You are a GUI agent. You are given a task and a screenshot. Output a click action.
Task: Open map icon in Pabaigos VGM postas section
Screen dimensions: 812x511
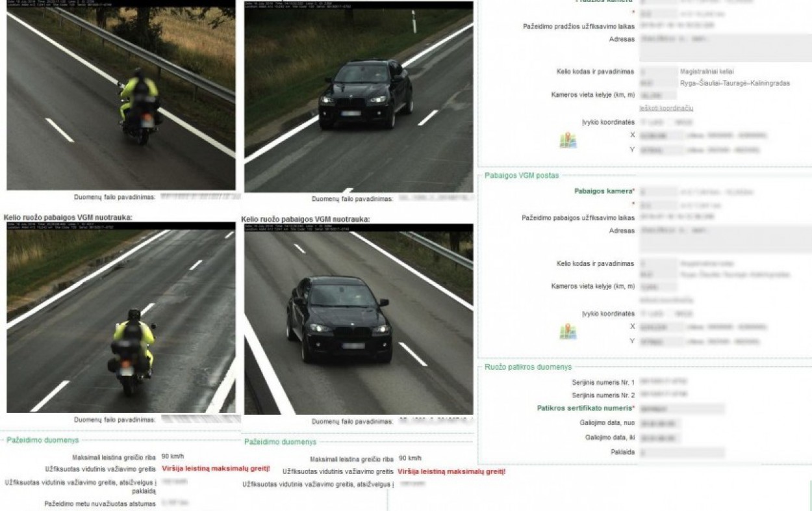click(x=568, y=332)
